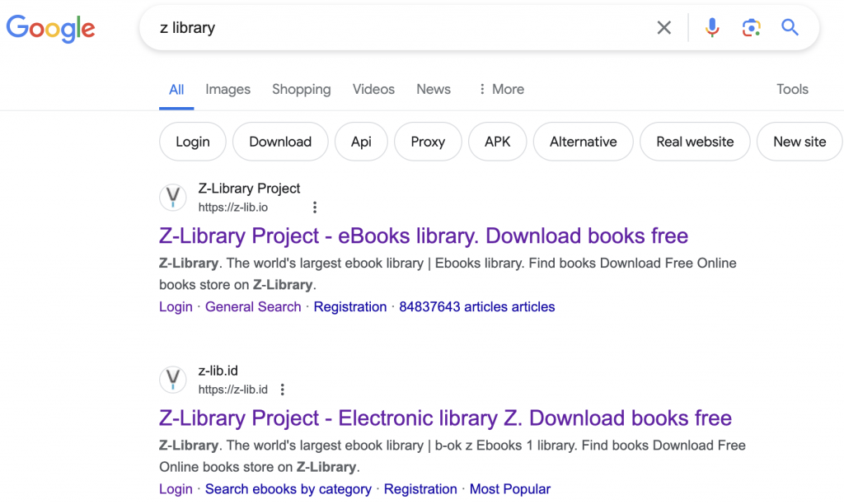Open three-dot menu beside https://z-lib.id
This screenshot has height=504, width=844.
pos(282,390)
